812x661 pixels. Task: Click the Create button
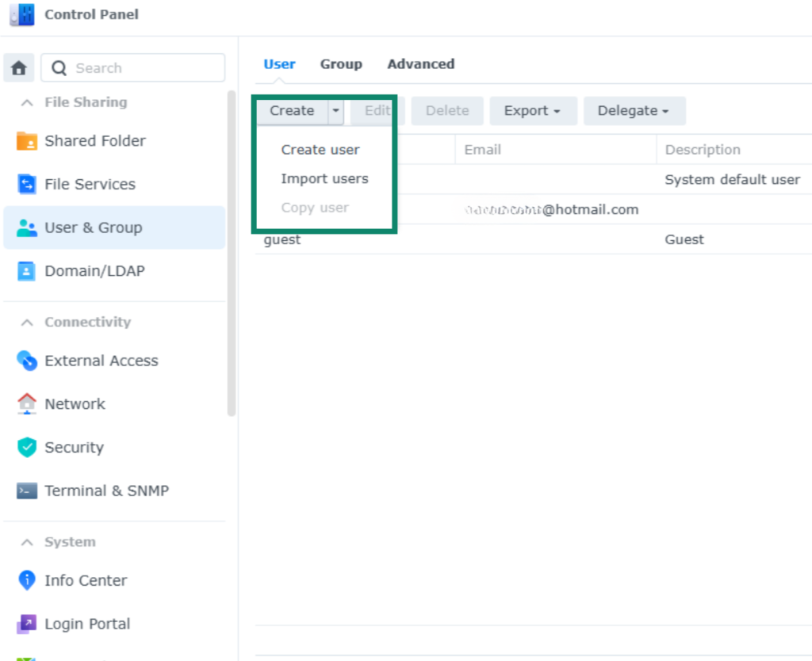point(292,111)
